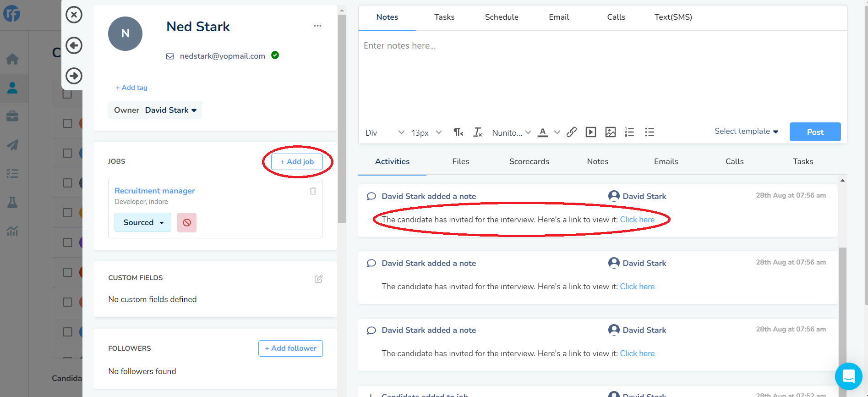Image resolution: width=868 pixels, height=397 pixels.
Task: Open the Schedule tab
Action: (502, 17)
